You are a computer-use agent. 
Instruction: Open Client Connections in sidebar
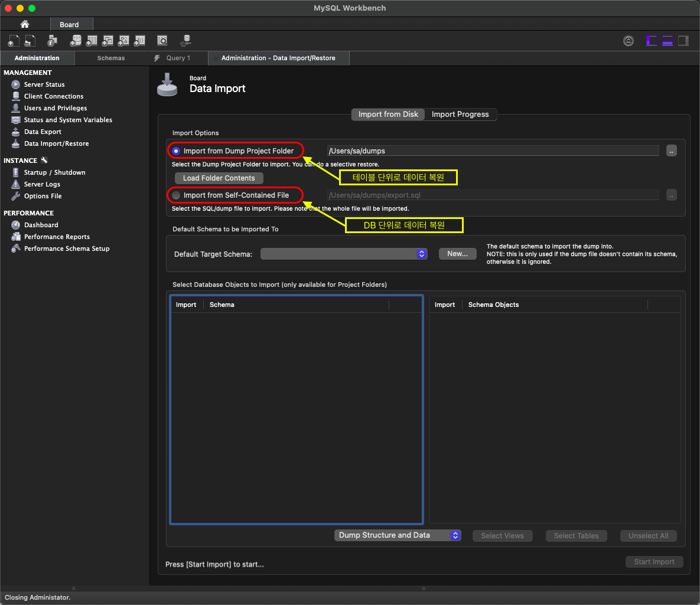point(54,96)
